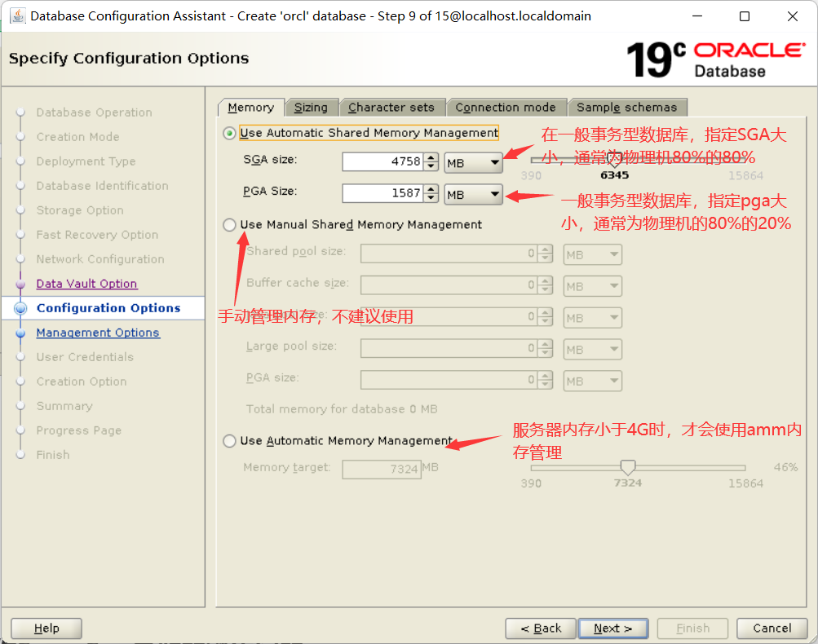This screenshot has height=644, width=818.
Task: Click the PGA Size input field
Action: pyautogui.click(x=383, y=193)
